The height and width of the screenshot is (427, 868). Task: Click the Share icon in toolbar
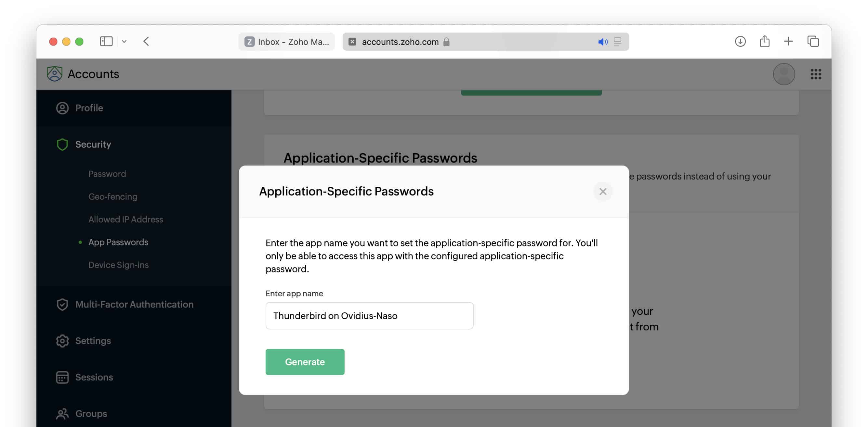click(765, 41)
